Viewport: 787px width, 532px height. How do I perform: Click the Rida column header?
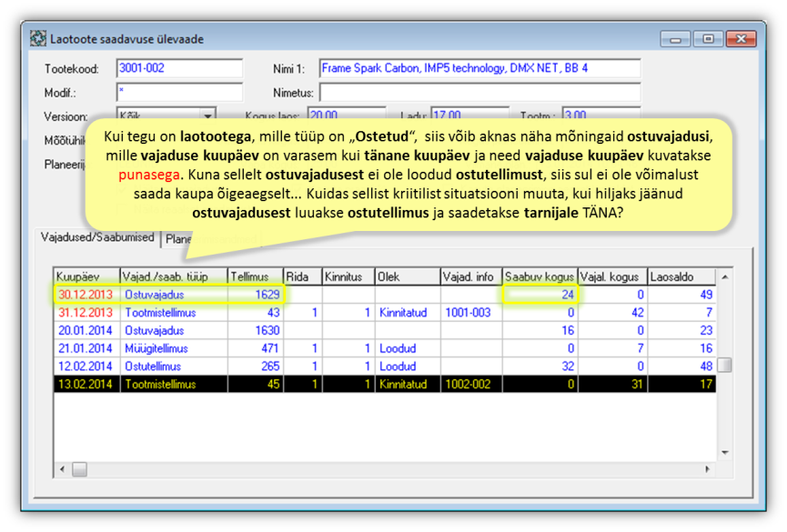tap(303, 276)
